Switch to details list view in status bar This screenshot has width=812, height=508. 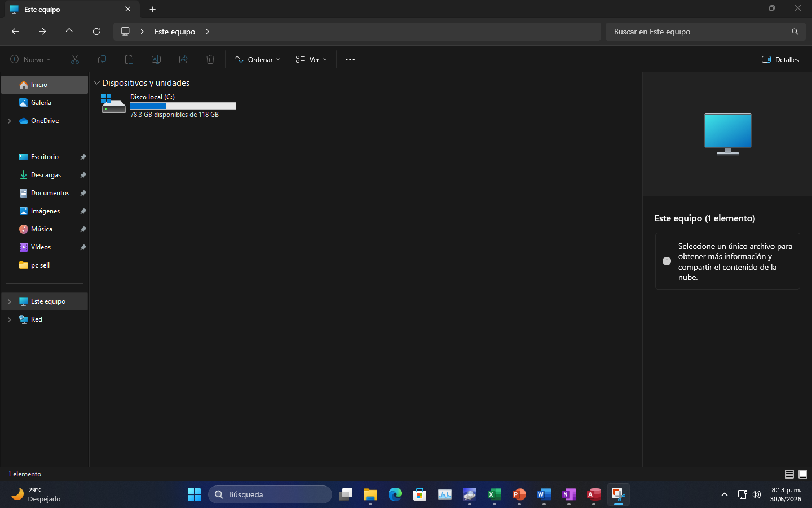coord(789,474)
